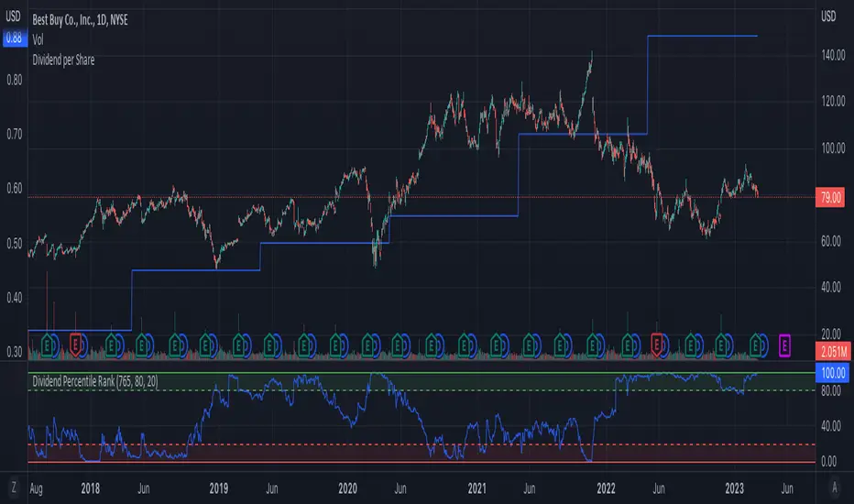Click the 120.00 price scale label
This screenshot has width=854, height=504.
[833, 102]
